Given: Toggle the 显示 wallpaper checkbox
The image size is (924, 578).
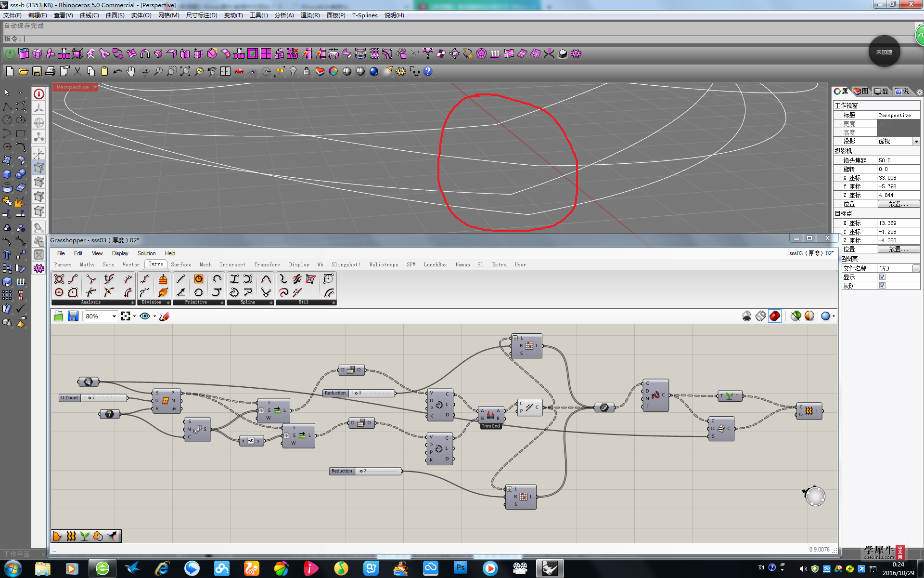Looking at the screenshot, I should pyautogui.click(x=882, y=277).
